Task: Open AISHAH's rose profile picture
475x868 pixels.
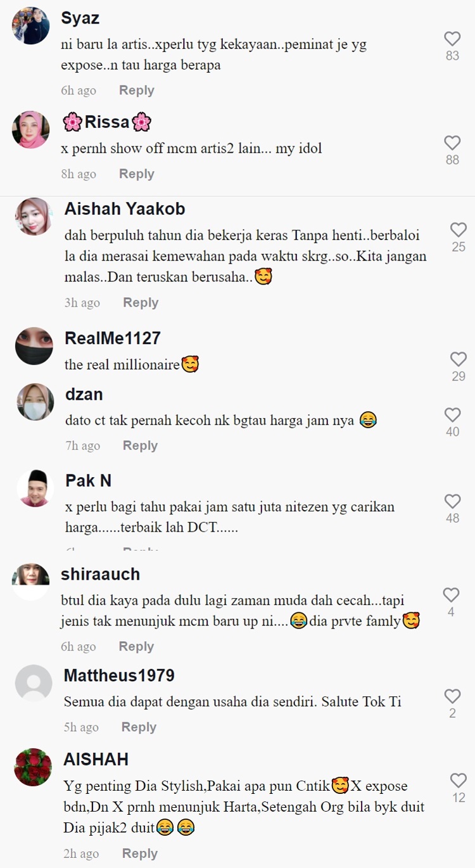Action: click(x=33, y=767)
